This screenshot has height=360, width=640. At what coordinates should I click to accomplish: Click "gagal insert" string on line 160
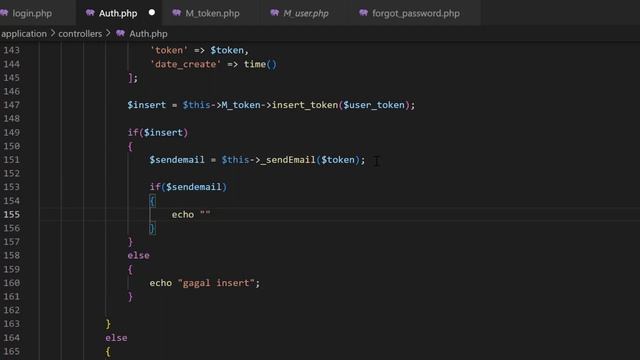point(216,283)
